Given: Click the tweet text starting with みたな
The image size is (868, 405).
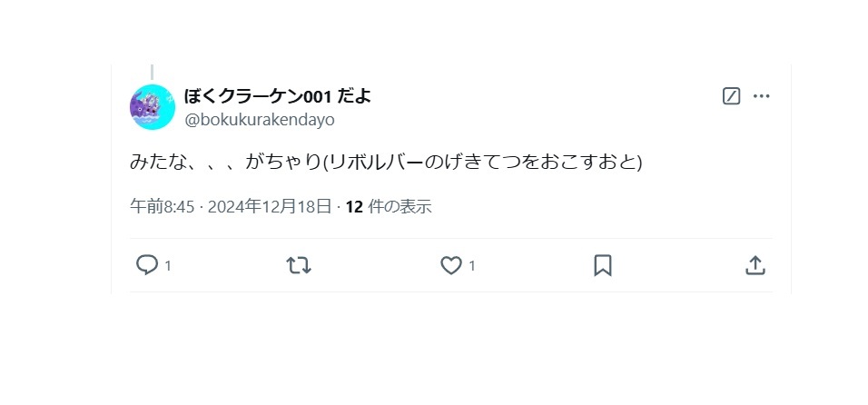Looking at the screenshot, I should (386, 163).
